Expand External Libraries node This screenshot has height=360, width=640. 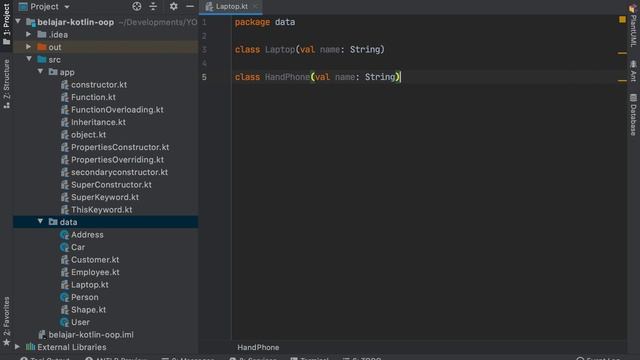pos(17,347)
